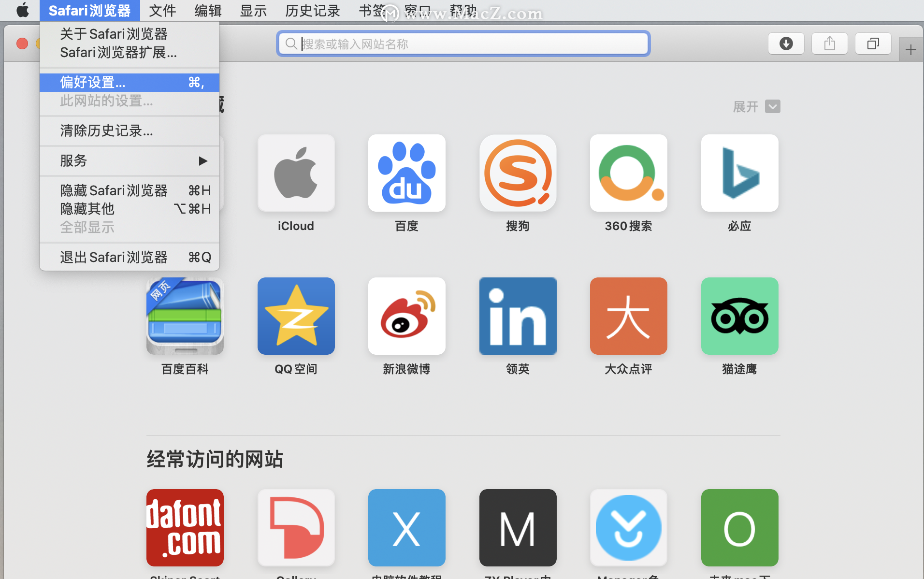Select 隐藏Safari浏览器 menu item
Image resolution: width=924 pixels, height=579 pixels.
130,190
